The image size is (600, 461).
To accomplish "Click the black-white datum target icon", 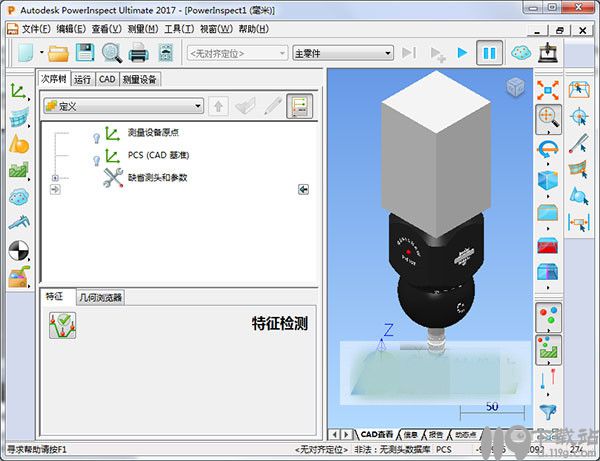I will (19, 251).
